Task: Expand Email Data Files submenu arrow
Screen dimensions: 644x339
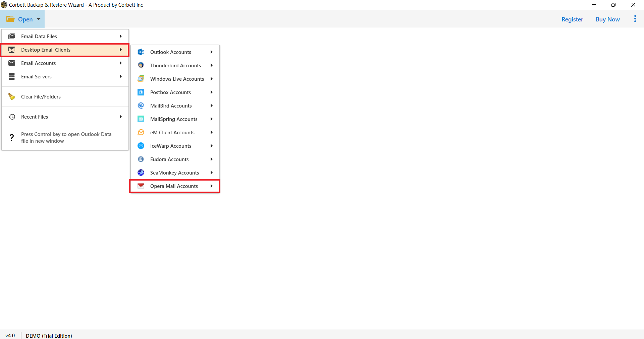Action: 120,36
